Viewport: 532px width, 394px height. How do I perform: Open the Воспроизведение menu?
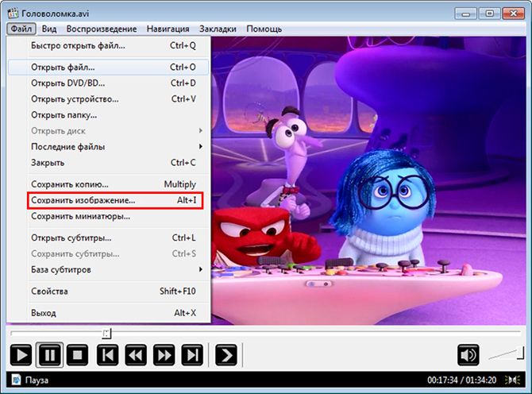coord(102,29)
